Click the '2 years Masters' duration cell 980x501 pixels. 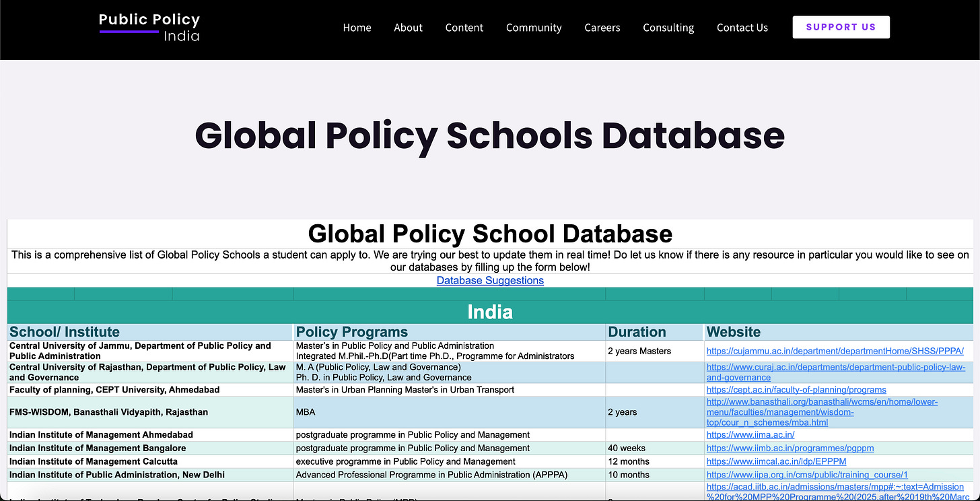tap(655, 351)
